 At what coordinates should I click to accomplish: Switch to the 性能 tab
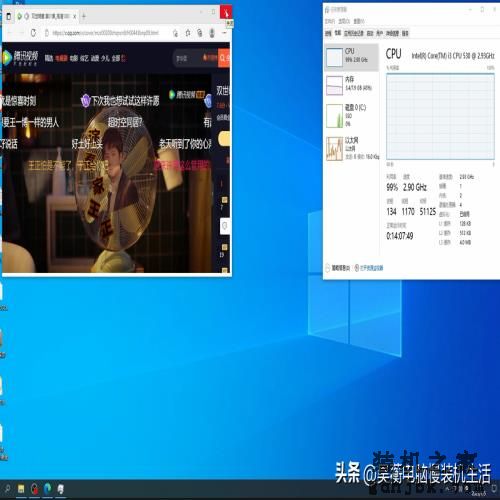338,33
